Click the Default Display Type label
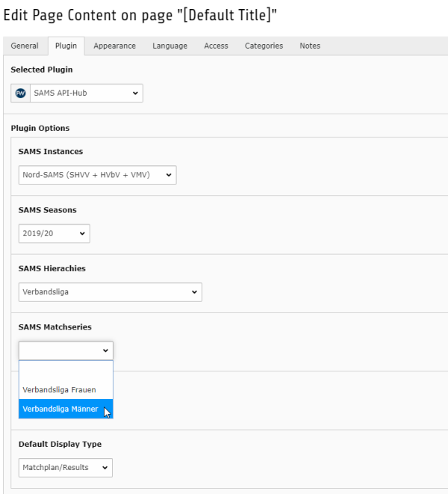Image resolution: width=448 pixels, height=494 pixels. click(60, 444)
